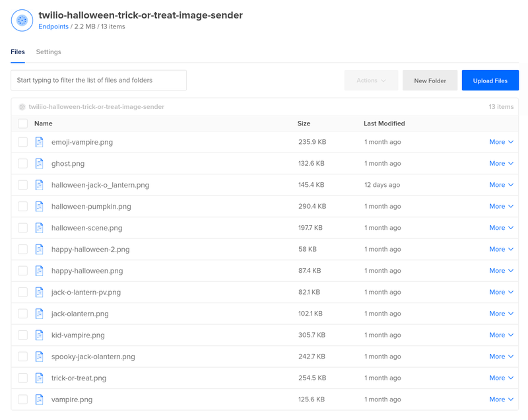Viewport: 528px width, 420px height.
Task: Open More menu for vampire.png
Action: (x=501, y=400)
